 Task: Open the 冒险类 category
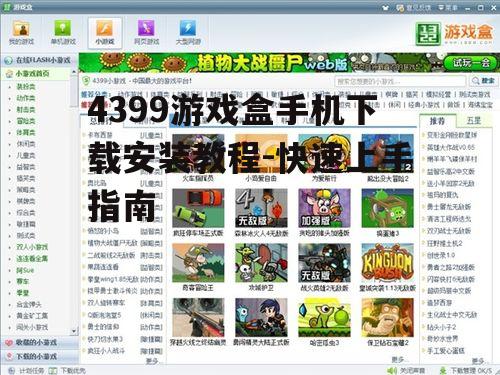26,121
